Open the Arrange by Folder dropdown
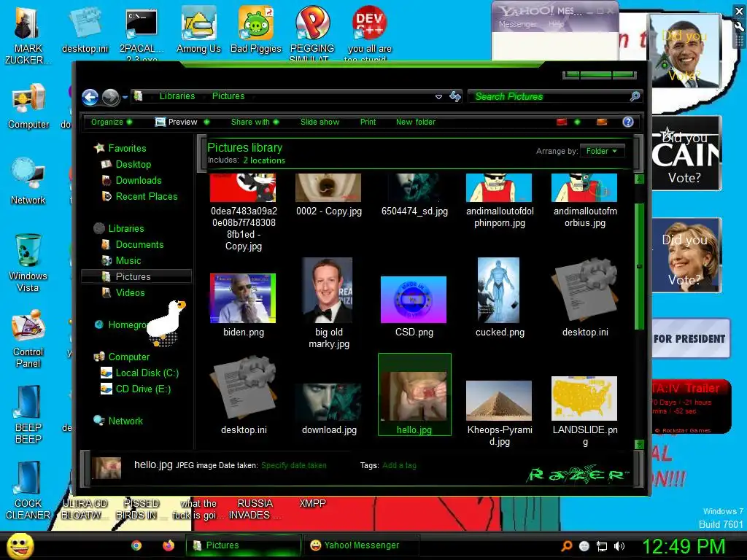Screen dimensions: 747x560 pos(602,151)
